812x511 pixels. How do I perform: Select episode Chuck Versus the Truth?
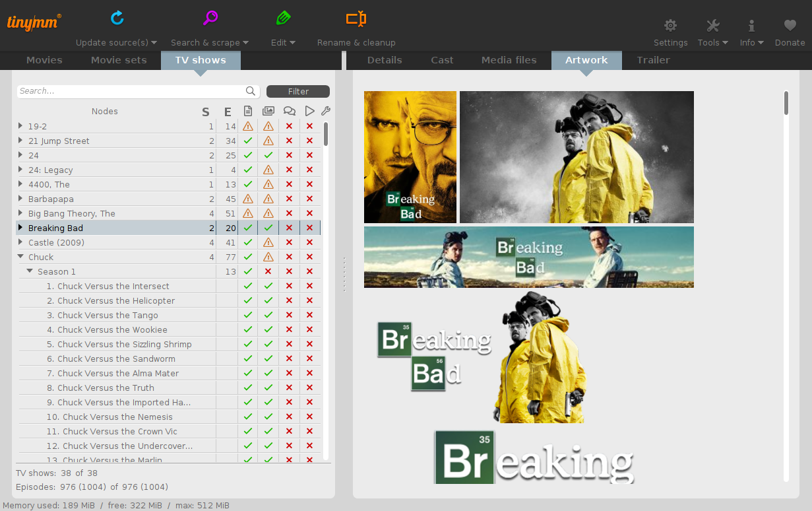(x=100, y=388)
